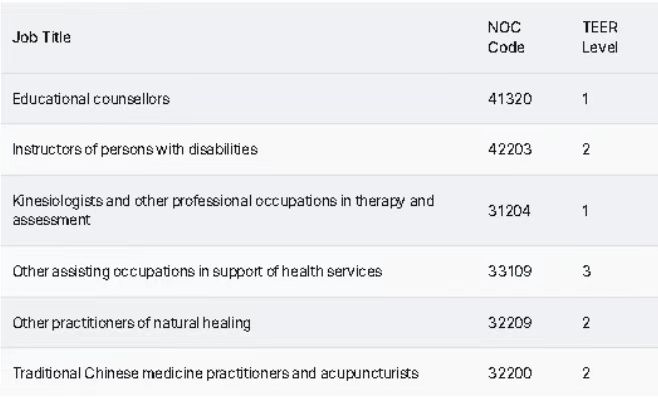Click NOC code 32200
This screenshot has height=397, width=658.
(510, 373)
